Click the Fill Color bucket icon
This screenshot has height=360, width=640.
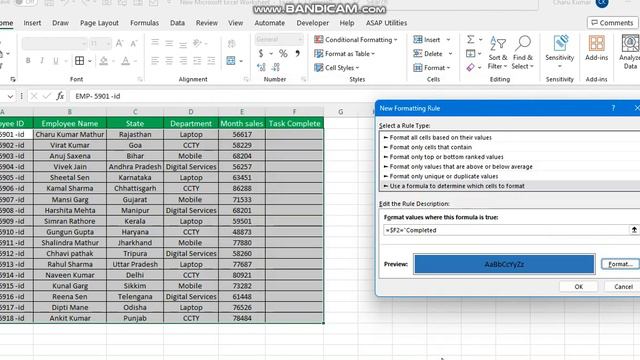(x=104, y=61)
